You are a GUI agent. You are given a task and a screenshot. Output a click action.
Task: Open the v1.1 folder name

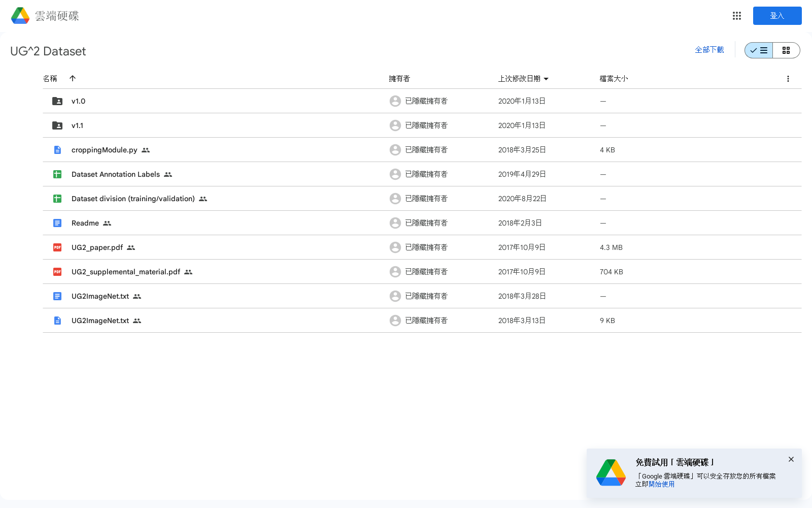(77, 125)
